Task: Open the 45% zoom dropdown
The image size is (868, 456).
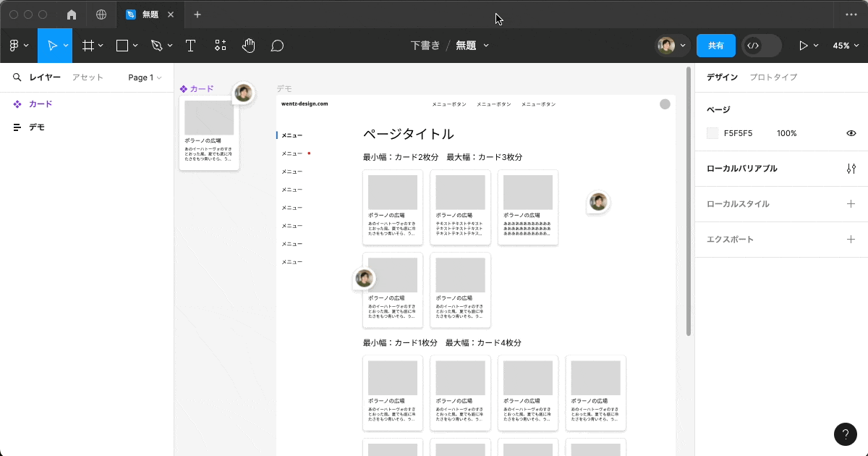Action: (845, 46)
